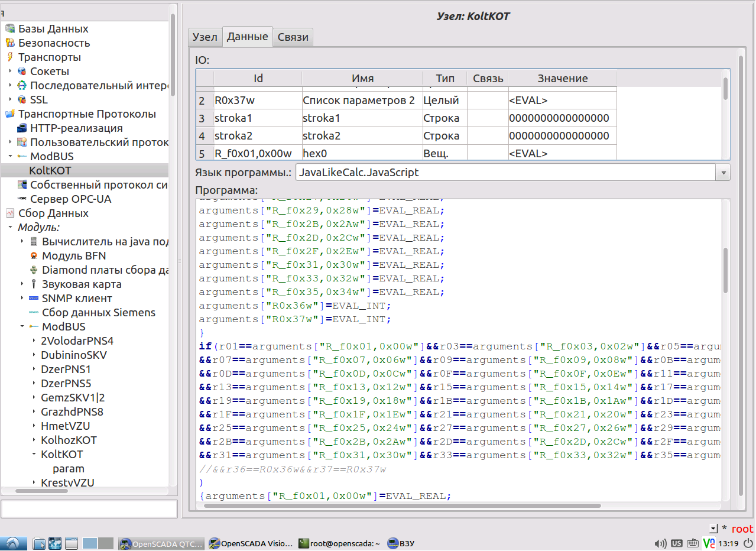Open the root@openscada terminal taskbar item

339,543
